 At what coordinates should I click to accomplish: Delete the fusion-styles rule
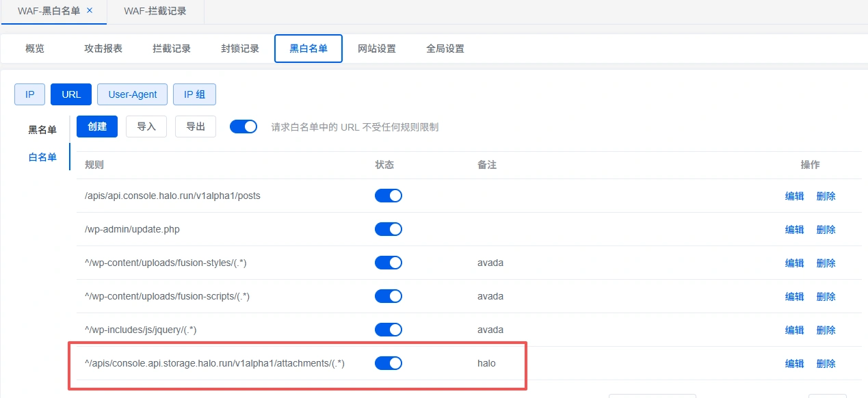[x=826, y=263]
